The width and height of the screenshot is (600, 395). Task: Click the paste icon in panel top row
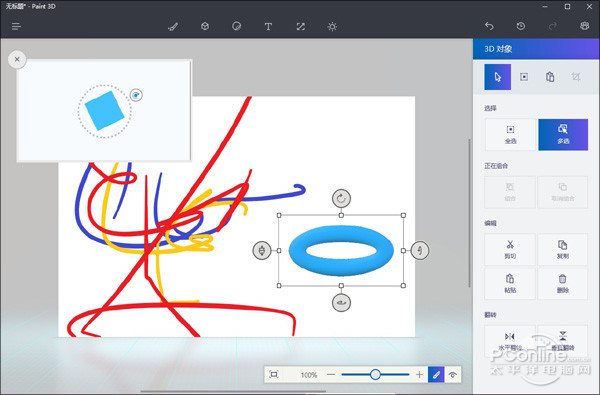(x=550, y=77)
